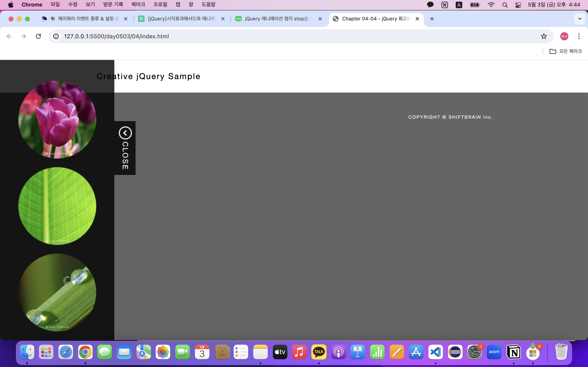Expand the tab search dropdown arrow
The height and width of the screenshot is (367, 588).
[x=579, y=19]
